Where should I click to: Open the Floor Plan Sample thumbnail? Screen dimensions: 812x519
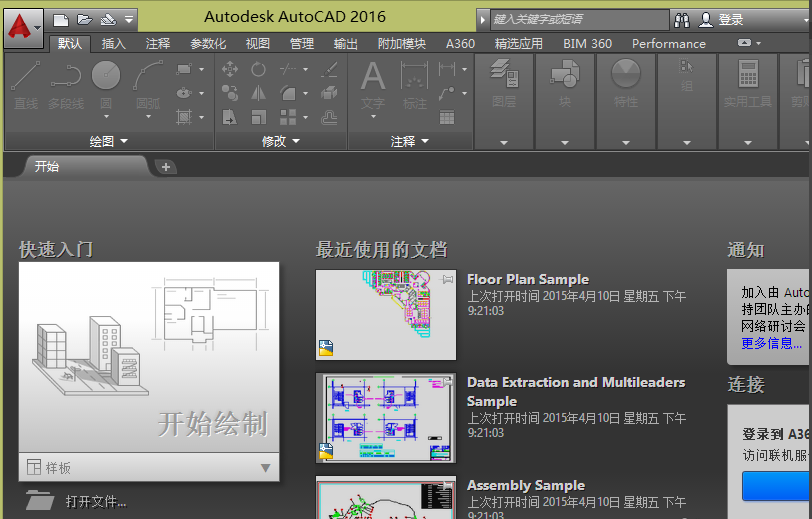coord(386,314)
